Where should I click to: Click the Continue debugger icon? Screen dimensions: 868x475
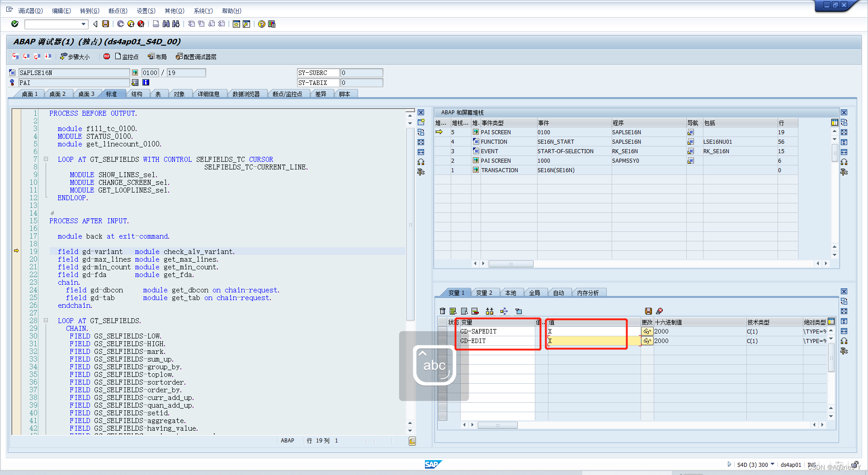48,56
